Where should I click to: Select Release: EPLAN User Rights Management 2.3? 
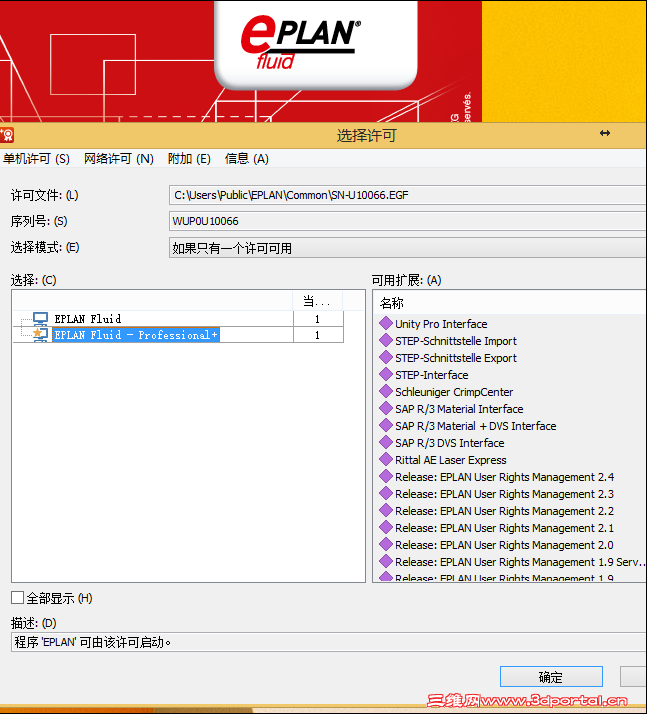tap(504, 494)
